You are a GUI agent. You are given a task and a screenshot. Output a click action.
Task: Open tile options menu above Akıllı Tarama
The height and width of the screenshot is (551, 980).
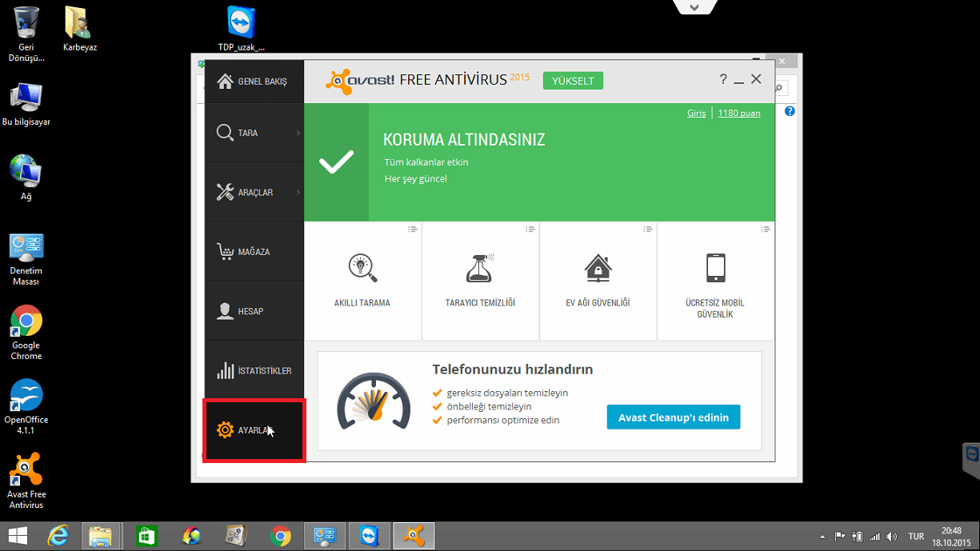pos(413,230)
